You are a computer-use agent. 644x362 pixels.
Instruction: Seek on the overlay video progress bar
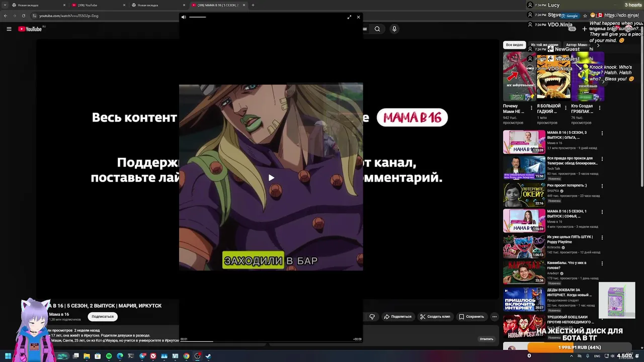click(271, 341)
